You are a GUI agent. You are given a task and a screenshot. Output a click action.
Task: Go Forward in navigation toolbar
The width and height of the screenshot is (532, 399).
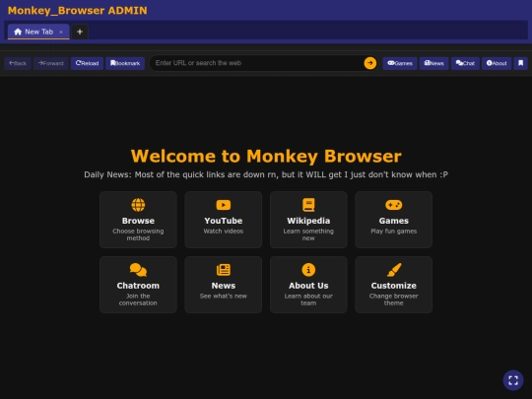(51, 63)
